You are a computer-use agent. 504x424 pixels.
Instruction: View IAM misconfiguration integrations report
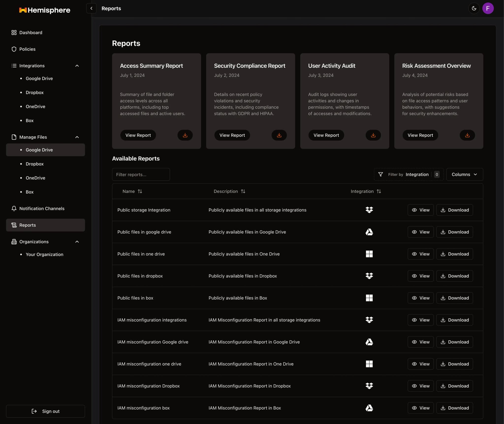[420, 320]
